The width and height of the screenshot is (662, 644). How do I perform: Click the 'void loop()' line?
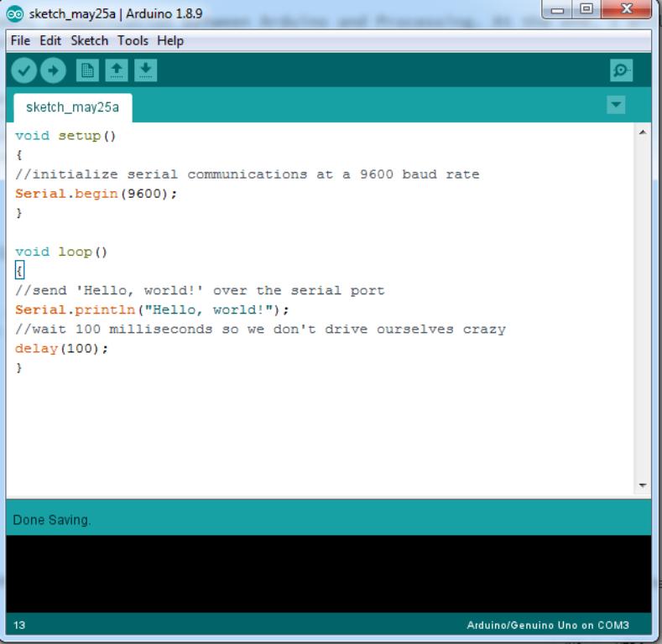tap(61, 252)
